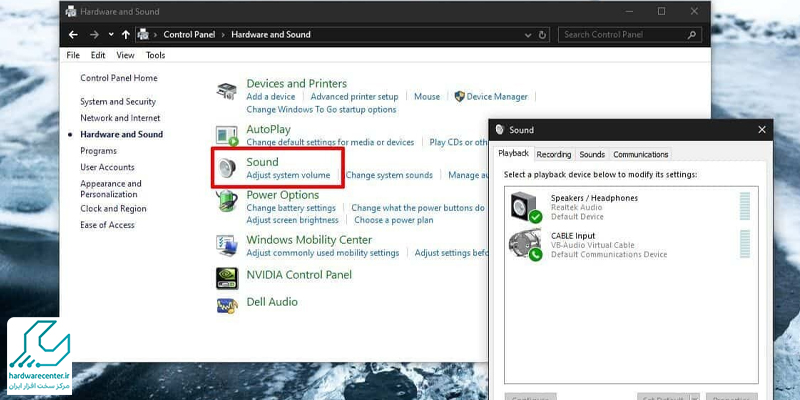Open the File menu
This screenshot has height=400, width=800.
(73, 55)
